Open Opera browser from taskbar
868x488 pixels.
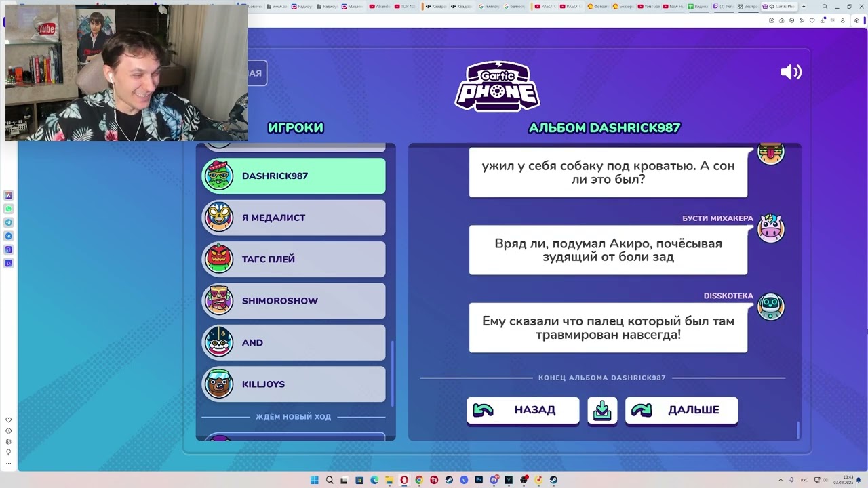(404, 480)
